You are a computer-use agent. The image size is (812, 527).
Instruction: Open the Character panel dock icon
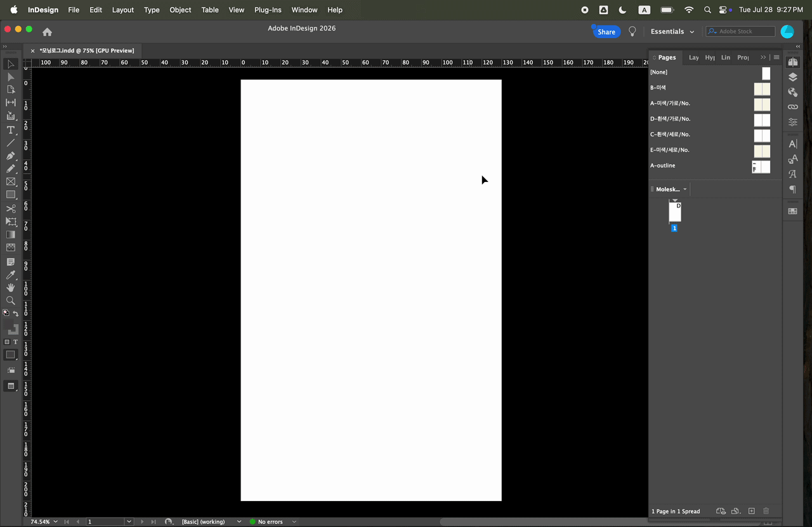tap(792, 144)
